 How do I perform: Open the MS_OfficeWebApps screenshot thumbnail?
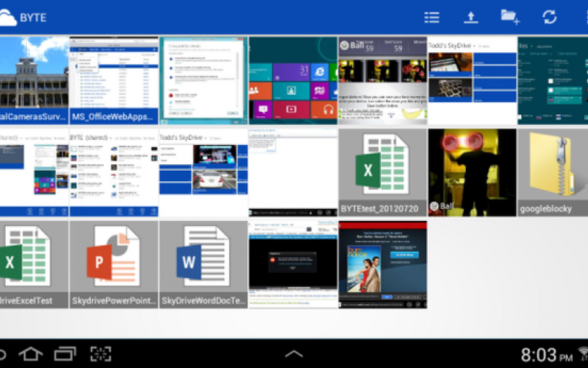point(114,79)
